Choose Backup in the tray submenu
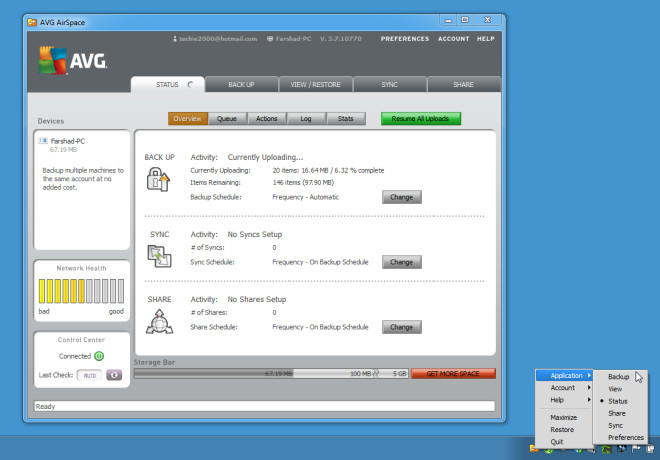This screenshot has height=460, width=660. tap(620, 377)
